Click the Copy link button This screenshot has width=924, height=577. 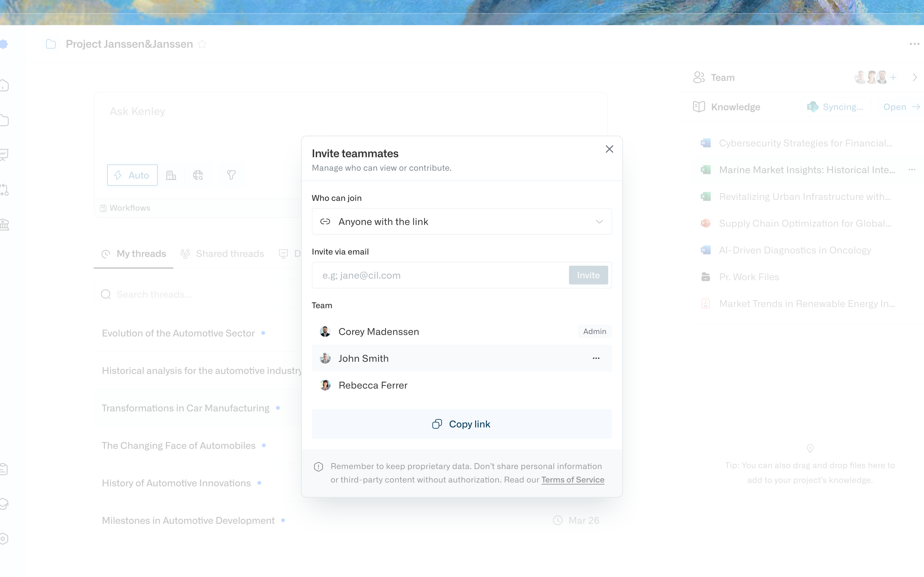point(462,424)
